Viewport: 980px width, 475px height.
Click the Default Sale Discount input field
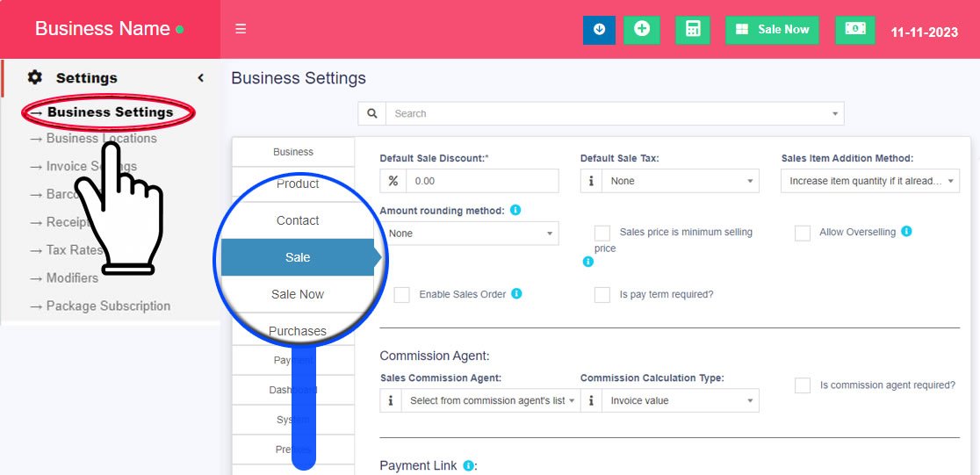click(482, 181)
